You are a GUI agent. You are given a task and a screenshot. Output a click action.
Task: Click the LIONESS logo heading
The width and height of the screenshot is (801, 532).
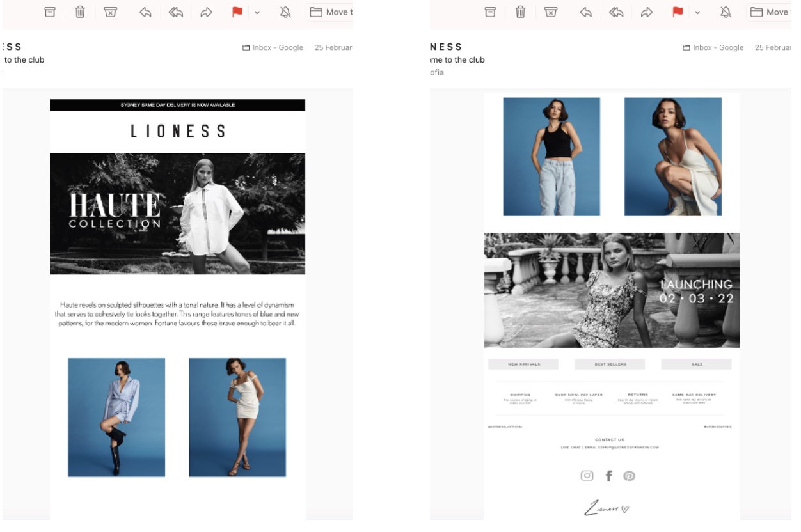[178, 132]
